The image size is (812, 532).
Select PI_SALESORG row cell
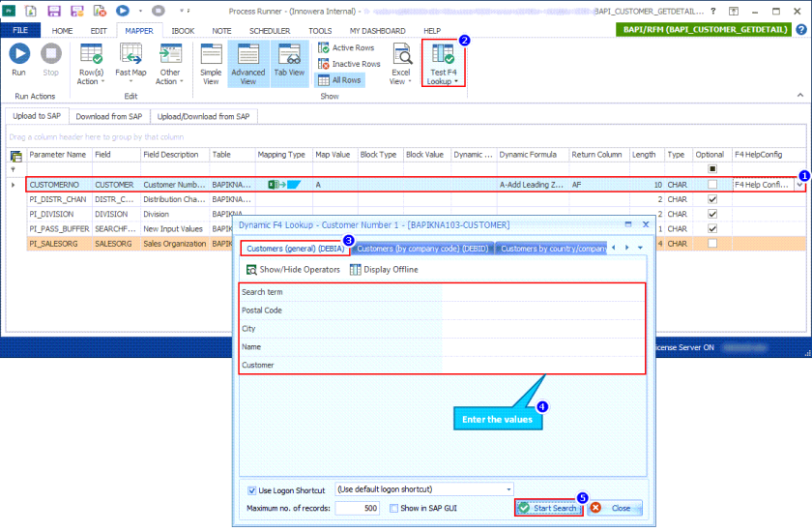(59, 244)
